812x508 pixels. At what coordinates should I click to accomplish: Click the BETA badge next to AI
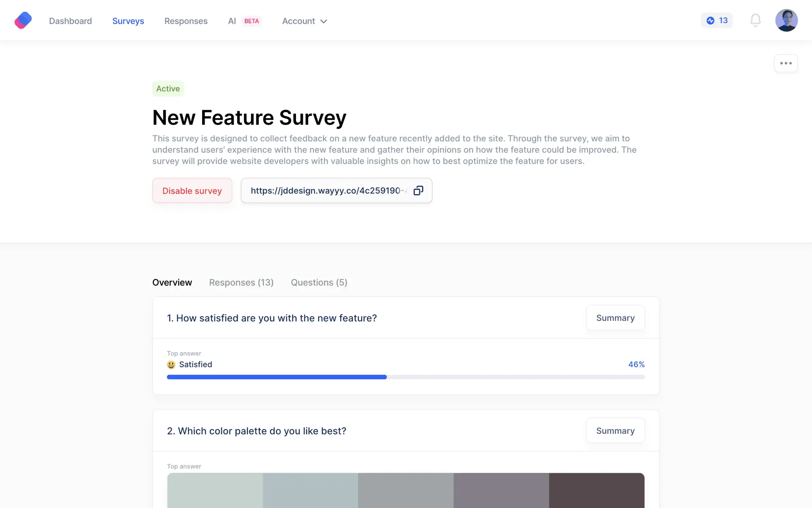pyautogui.click(x=252, y=21)
